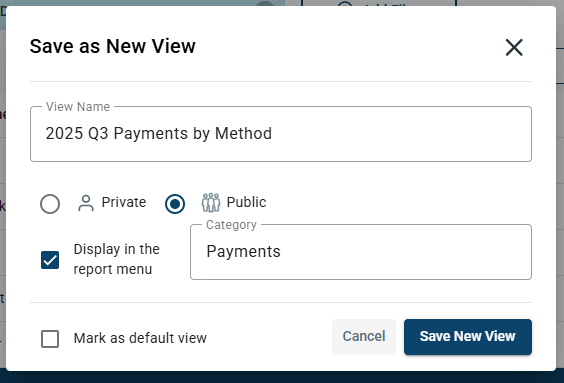Screen dimensions: 564x383
Task: Click the single-person Private icon
Action: [x=86, y=203]
